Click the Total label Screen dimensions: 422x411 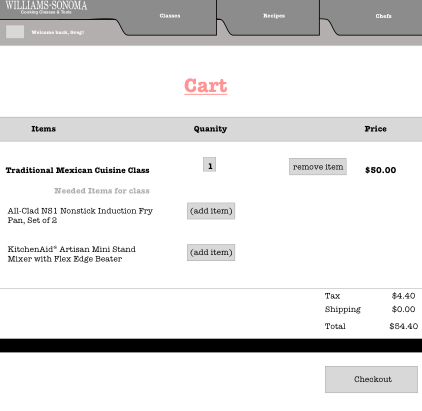335,326
